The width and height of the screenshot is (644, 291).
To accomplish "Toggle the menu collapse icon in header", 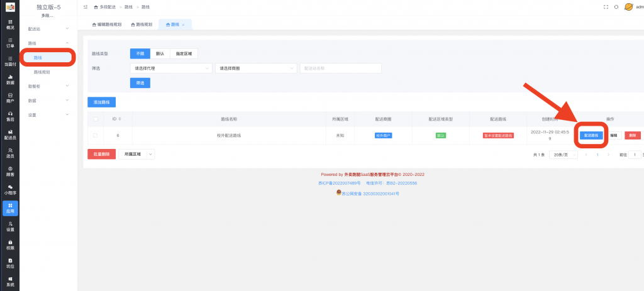I will 86,7.
